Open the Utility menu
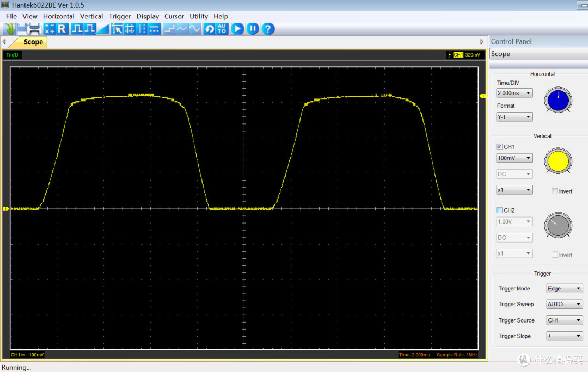This screenshot has height=372, width=588. (x=199, y=16)
